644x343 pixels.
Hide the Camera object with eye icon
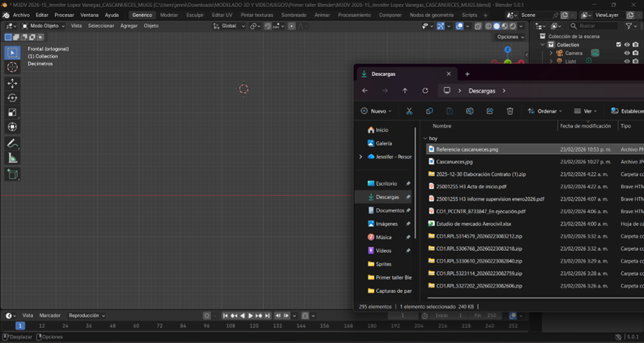(x=627, y=53)
